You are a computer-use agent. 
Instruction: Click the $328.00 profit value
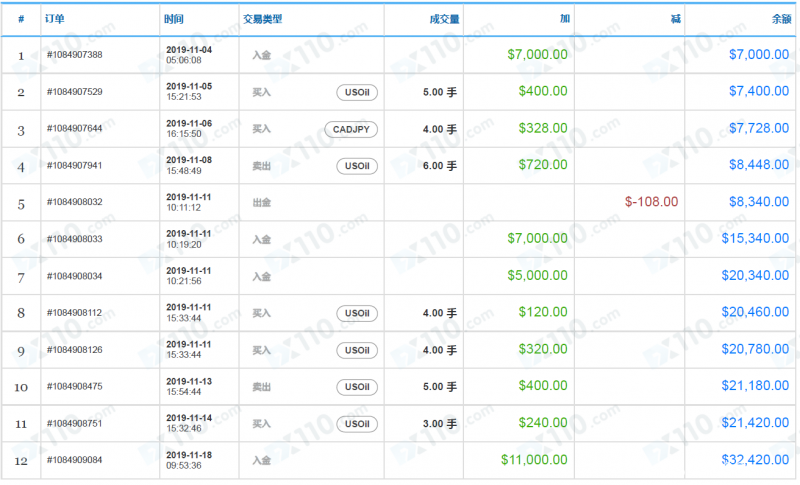pos(543,128)
